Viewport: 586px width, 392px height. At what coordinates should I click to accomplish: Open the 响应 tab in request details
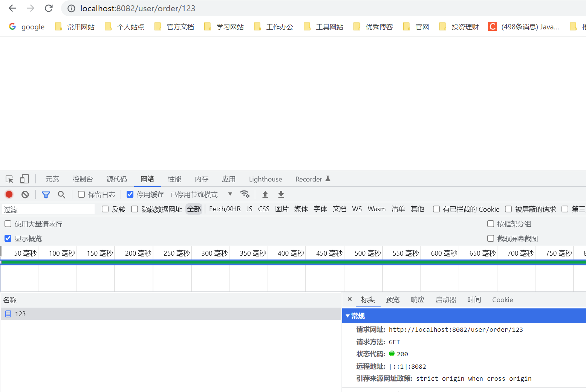point(418,300)
